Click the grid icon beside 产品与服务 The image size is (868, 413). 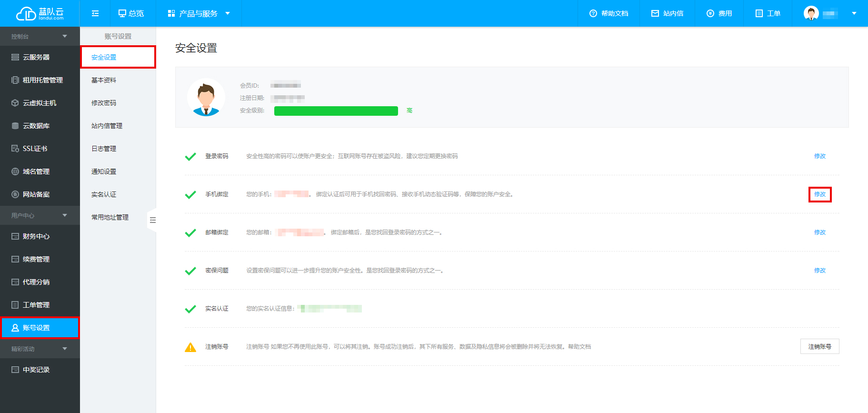coord(171,13)
